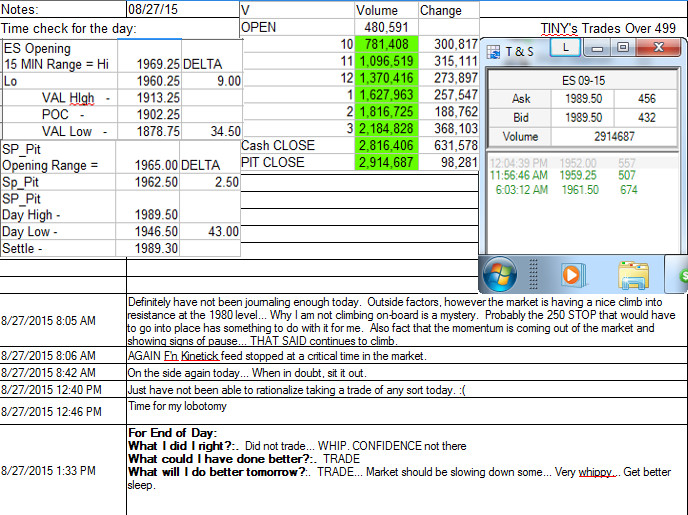This screenshot has height=515, width=688.
Task: Click PIT CLOSE volume 2,914,687
Action: pos(386,162)
